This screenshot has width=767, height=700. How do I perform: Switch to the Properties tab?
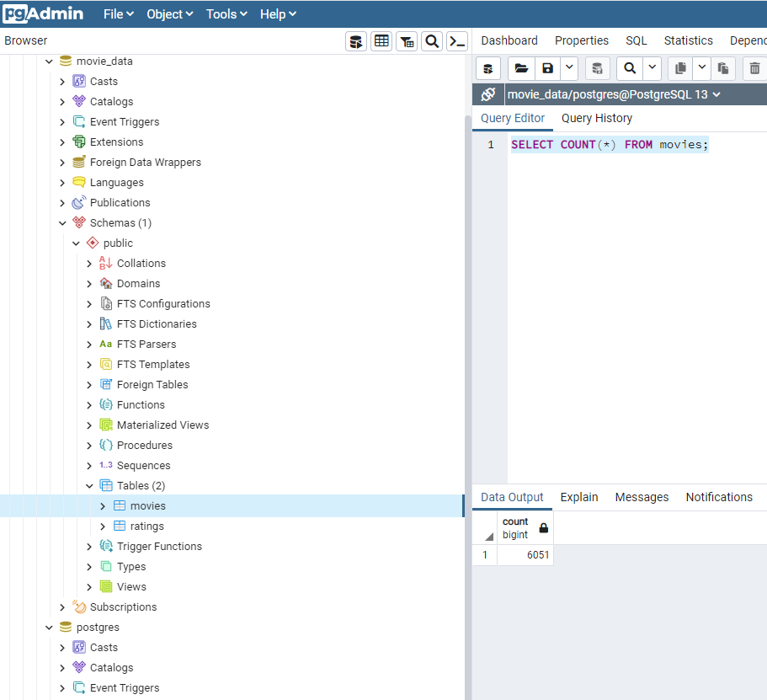[x=582, y=40]
